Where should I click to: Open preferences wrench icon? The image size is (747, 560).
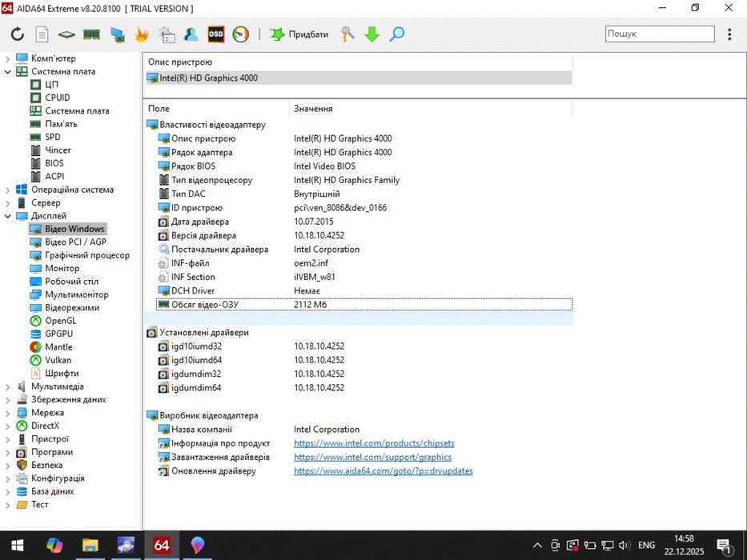click(x=347, y=34)
